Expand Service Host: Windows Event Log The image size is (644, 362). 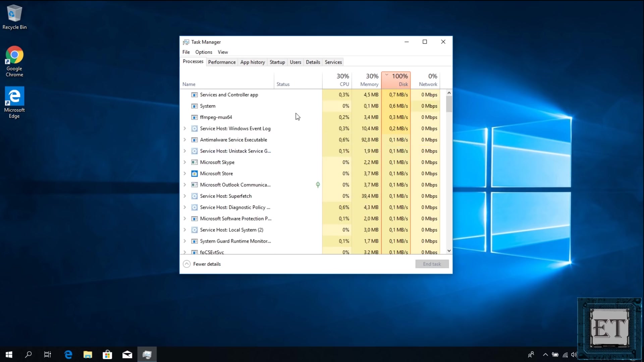pos(184,128)
